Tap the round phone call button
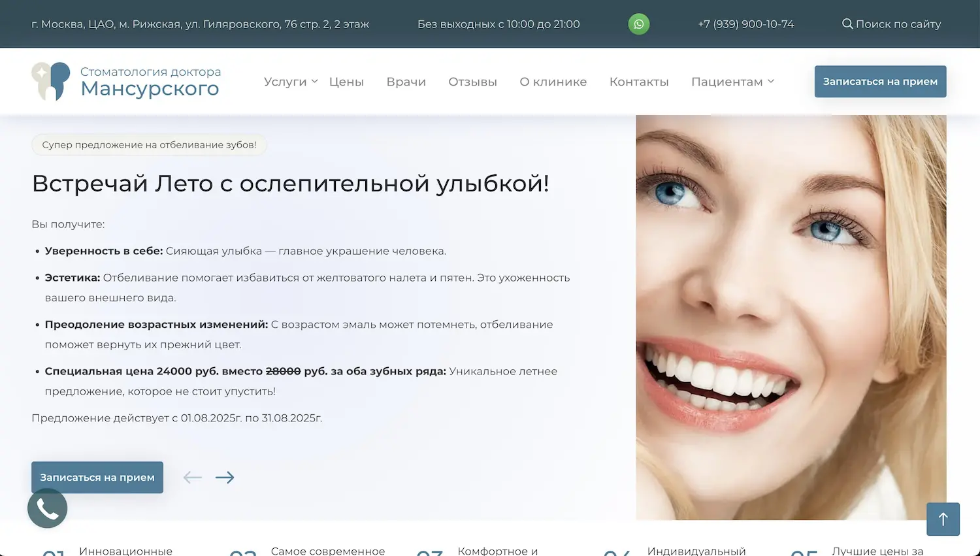Viewport: 980px width, 556px height. 47,508
